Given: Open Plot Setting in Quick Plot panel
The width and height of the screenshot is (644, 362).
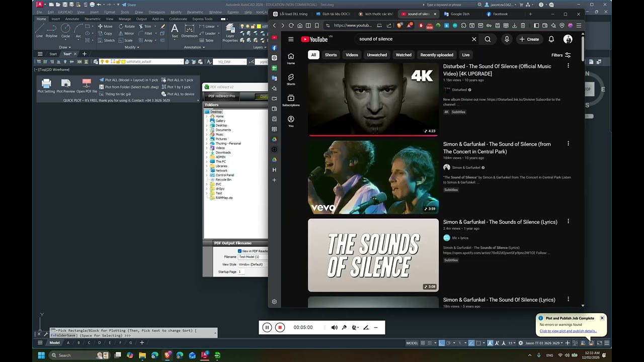Looking at the screenshot, I should pyautogui.click(x=46, y=86).
